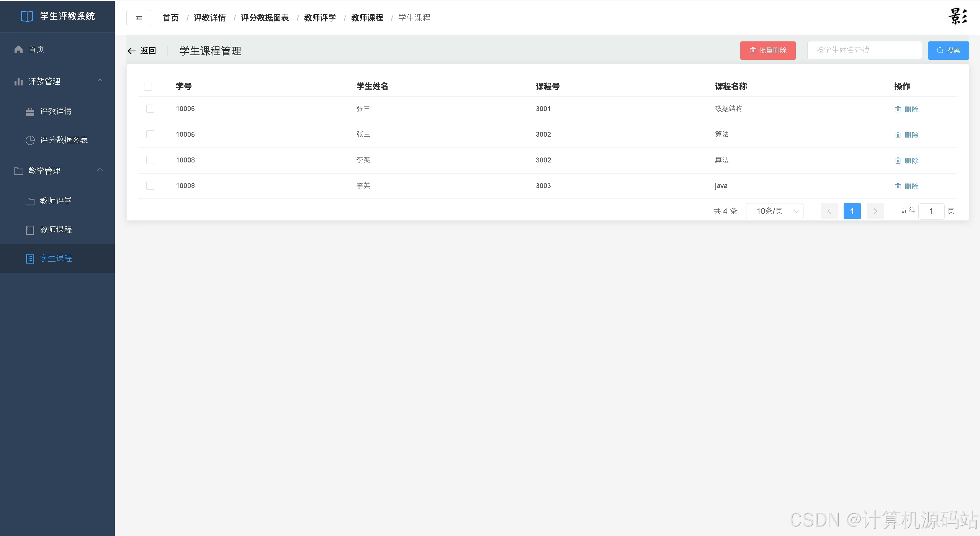The height and width of the screenshot is (536, 980).
Task: Click the red 批量删除 button
Action: point(767,51)
